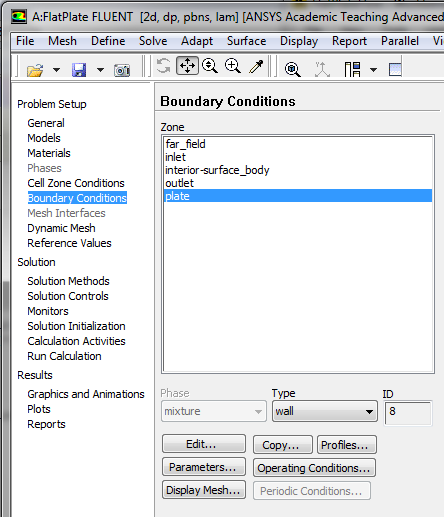This screenshot has height=517, width=444.
Task: Select interior-surface_body zone
Action: click(x=298, y=170)
